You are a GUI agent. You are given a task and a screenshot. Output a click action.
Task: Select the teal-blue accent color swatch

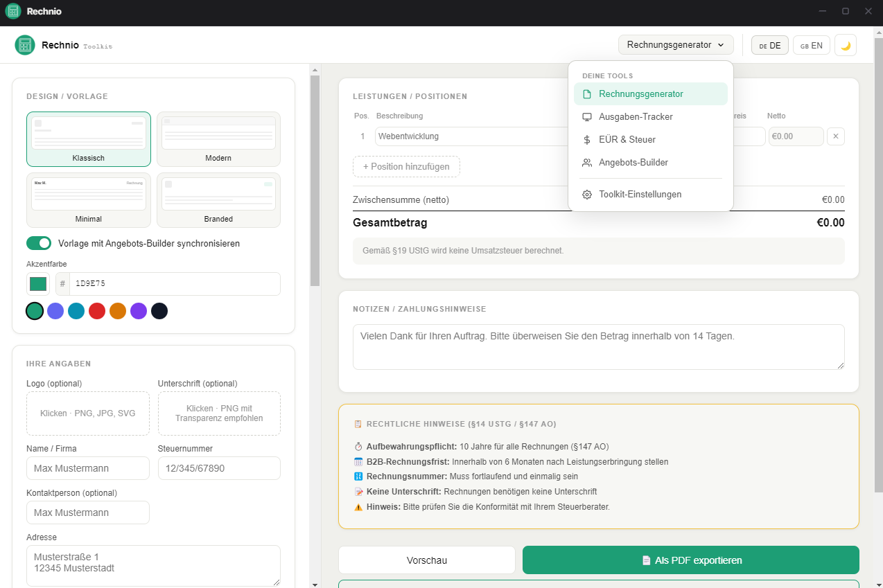pos(76,311)
